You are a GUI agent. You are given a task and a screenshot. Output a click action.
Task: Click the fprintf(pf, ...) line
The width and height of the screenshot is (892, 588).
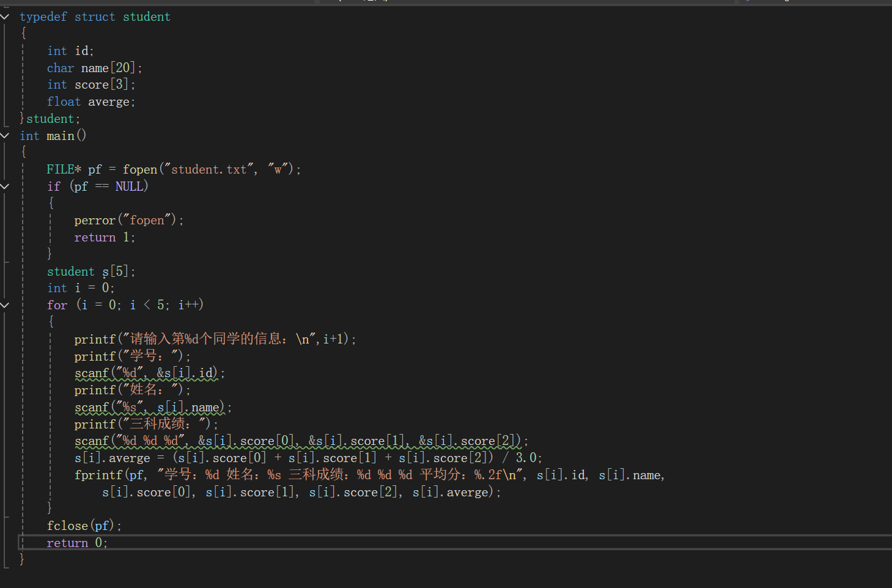tap(370, 475)
